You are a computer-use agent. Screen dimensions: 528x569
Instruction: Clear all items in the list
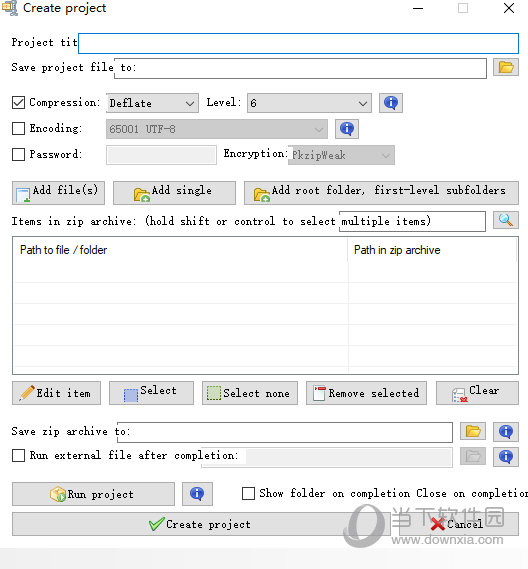(477, 393)
